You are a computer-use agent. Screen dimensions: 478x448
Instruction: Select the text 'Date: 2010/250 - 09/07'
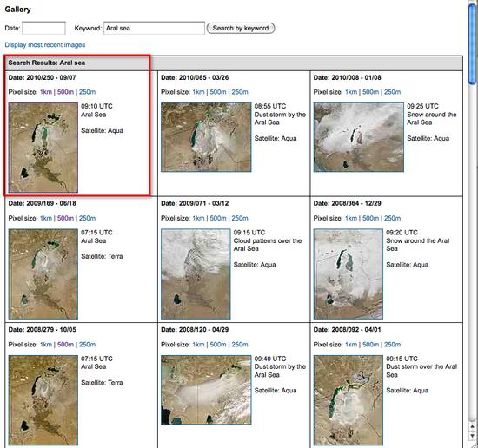click(x=42, y=77)
